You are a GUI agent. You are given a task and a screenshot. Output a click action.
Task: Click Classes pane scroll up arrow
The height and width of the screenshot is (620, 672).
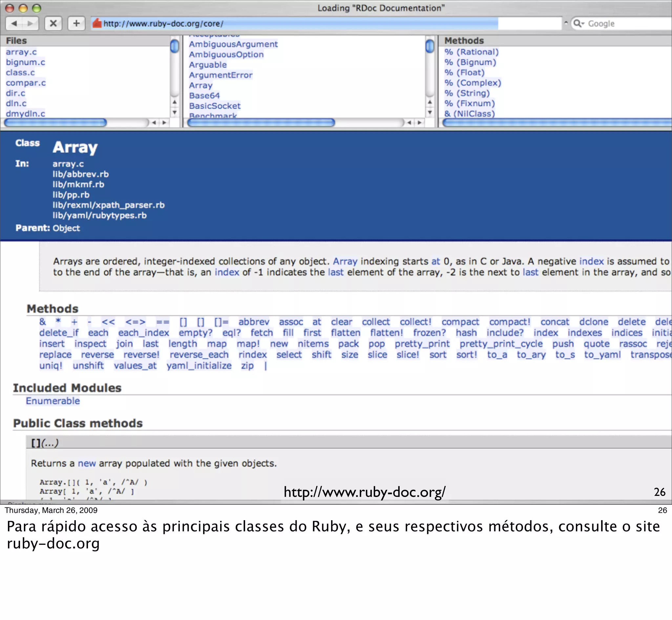click(430, 102)
